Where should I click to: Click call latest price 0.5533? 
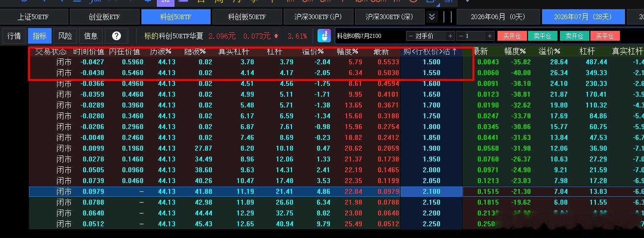click(x=388, y=62)
